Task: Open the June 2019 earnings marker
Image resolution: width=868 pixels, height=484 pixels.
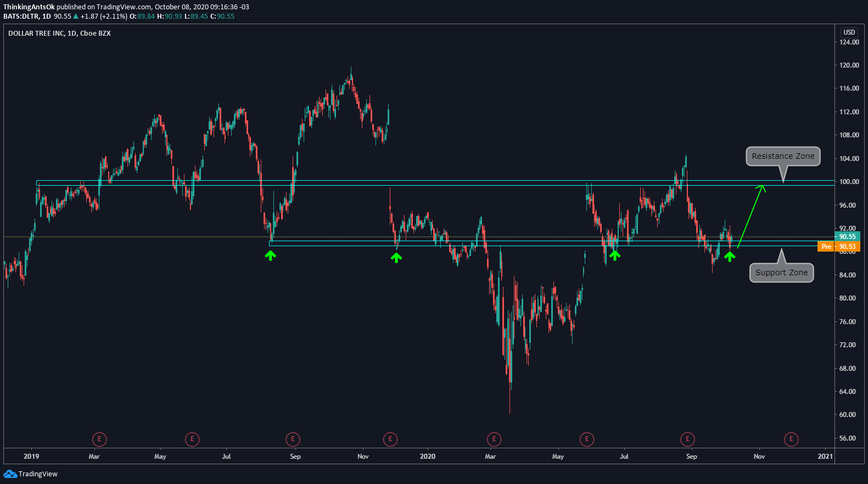Action: pos(192,440)
